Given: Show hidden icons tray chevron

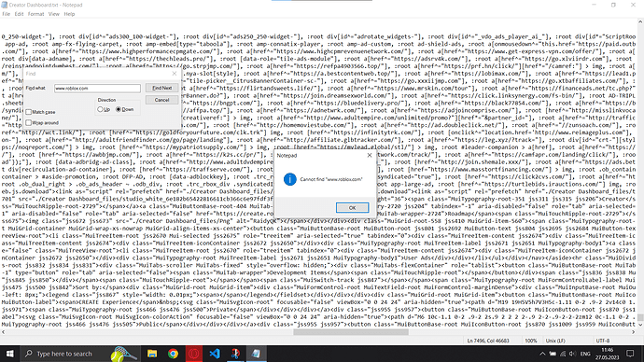Looking at the screenshot, I should 542,354.
